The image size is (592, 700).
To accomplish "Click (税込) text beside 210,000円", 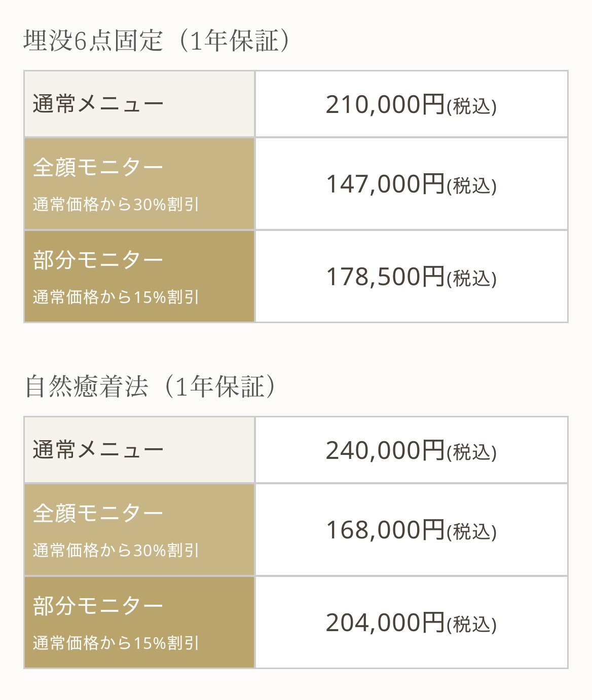I will click(471, 106).
